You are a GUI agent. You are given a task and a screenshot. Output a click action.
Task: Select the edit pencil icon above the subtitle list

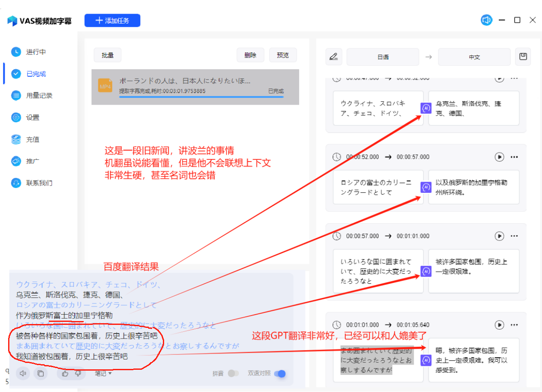coord(334,56)
